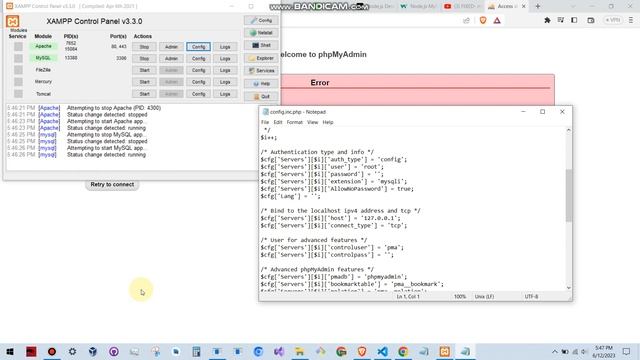Open Tomcat Config dropdown
The height and width of the screenshot is (360, 640).
(x=198, y=94)
